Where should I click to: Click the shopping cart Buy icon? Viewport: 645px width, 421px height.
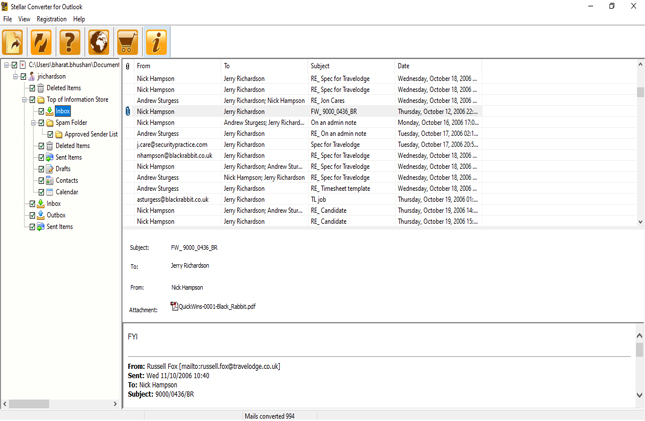[x=128, y=42]
